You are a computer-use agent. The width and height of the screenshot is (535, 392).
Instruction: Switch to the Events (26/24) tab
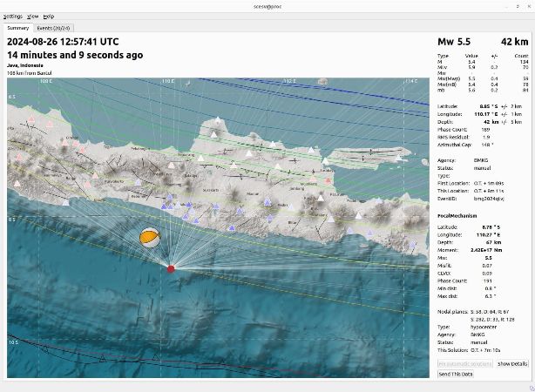(55, 28)
